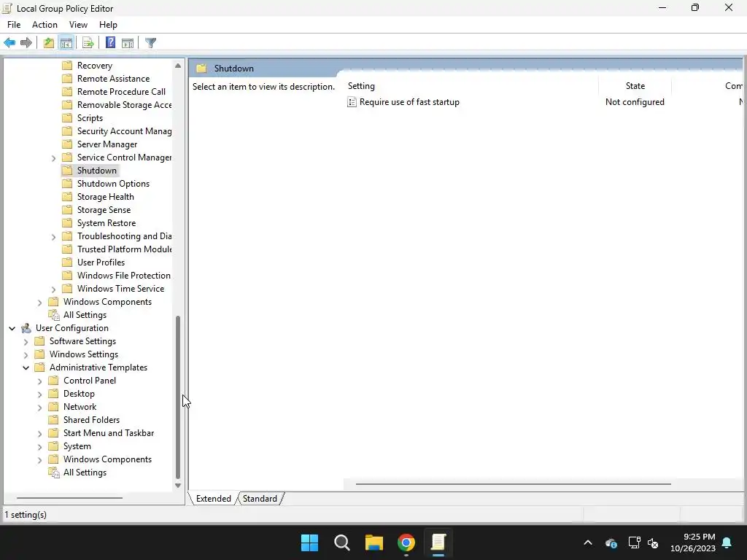
Task: Open the Help menu
Action: [x=108, y=25]
